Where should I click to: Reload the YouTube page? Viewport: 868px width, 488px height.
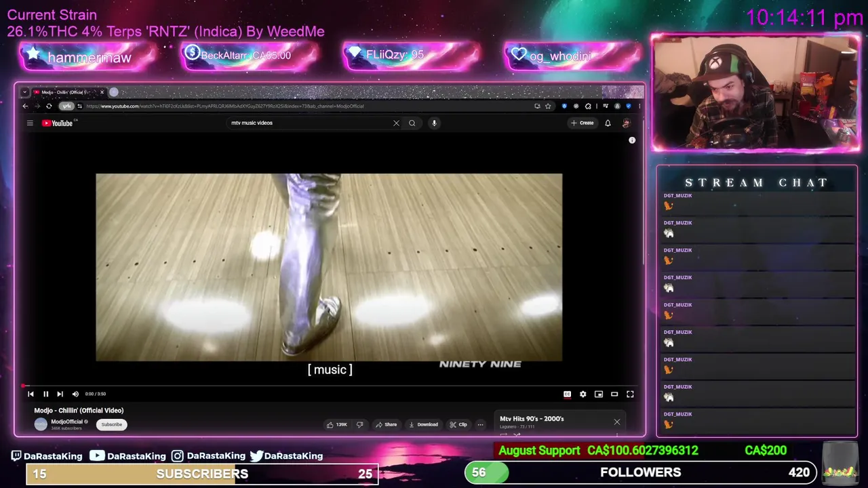tap(49, 106)
